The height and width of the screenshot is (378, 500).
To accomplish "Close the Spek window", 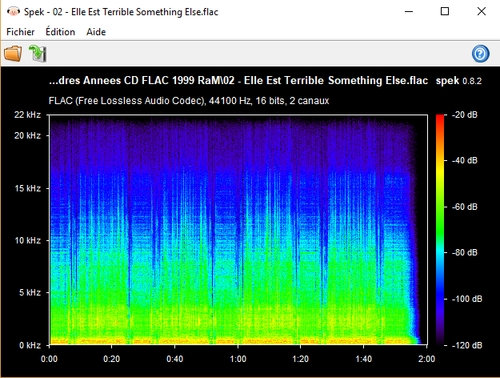I will (481, 12).
